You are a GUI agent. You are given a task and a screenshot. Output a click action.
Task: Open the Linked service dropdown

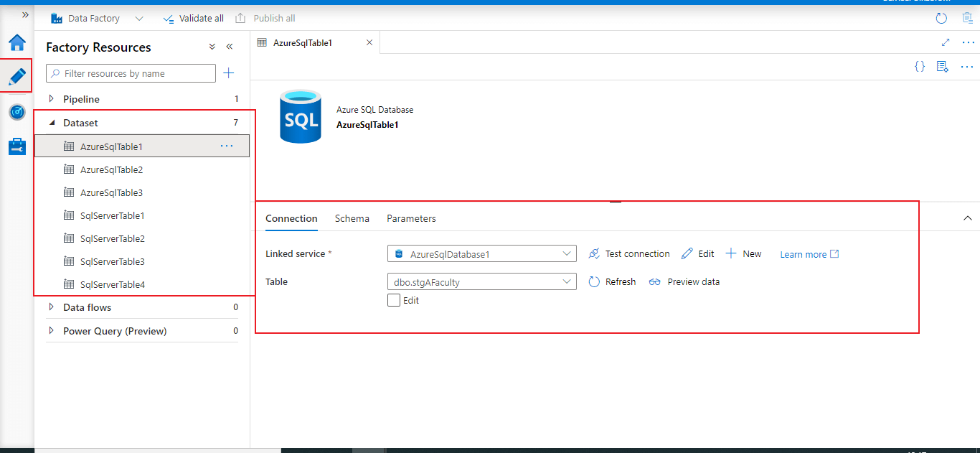pos(481,254)
